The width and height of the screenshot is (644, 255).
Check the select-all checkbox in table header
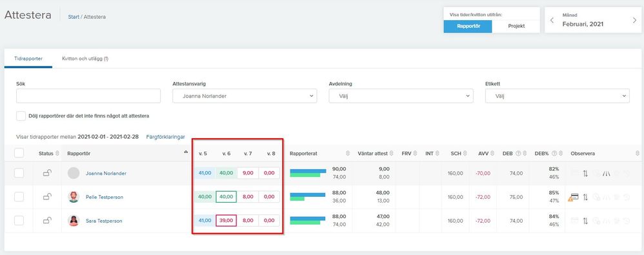click(19, 153)
